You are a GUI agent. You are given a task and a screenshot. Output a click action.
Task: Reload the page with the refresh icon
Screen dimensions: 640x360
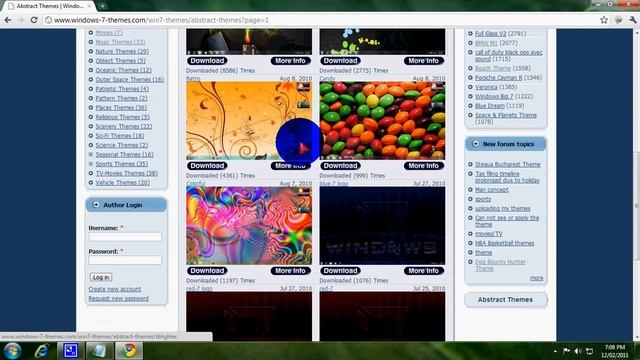pyautogui.click(x=34, y=20)
